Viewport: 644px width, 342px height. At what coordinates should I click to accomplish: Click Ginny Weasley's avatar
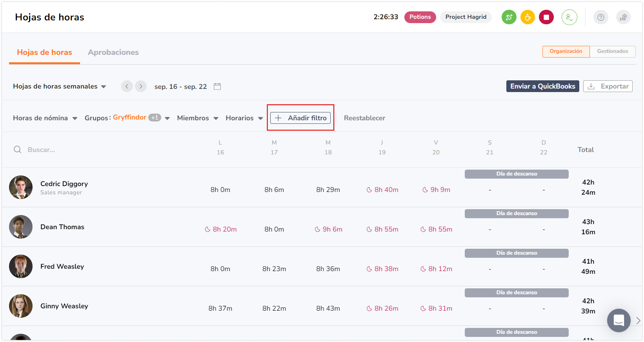pos(21,306)
